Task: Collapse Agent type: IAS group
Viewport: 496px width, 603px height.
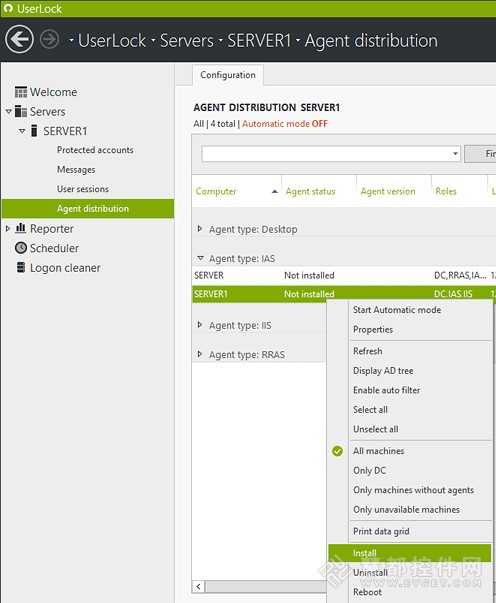Action: click(x=200, y=258)
